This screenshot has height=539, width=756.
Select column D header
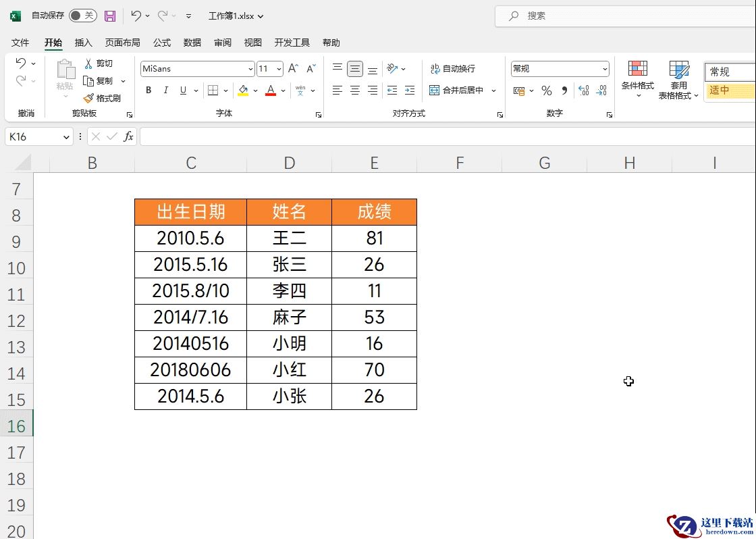(290, 163)
